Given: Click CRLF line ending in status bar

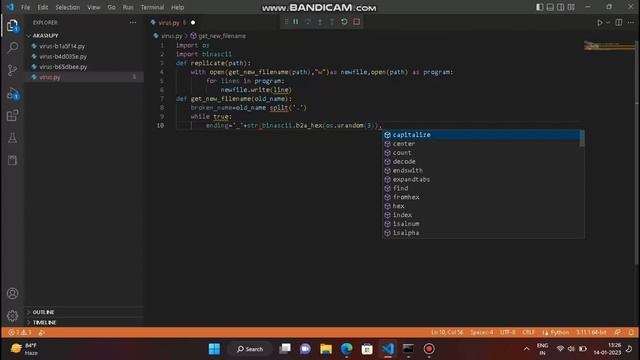Looking at the screenshot, I should (x=529, y=332).
